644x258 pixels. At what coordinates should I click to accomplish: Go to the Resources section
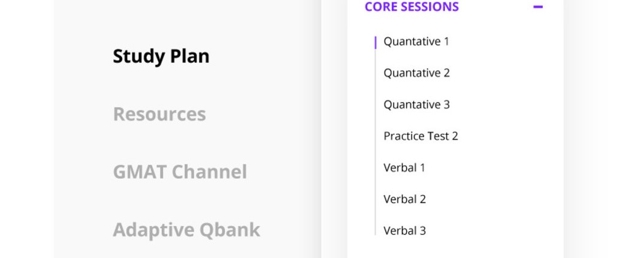point(159,114)
